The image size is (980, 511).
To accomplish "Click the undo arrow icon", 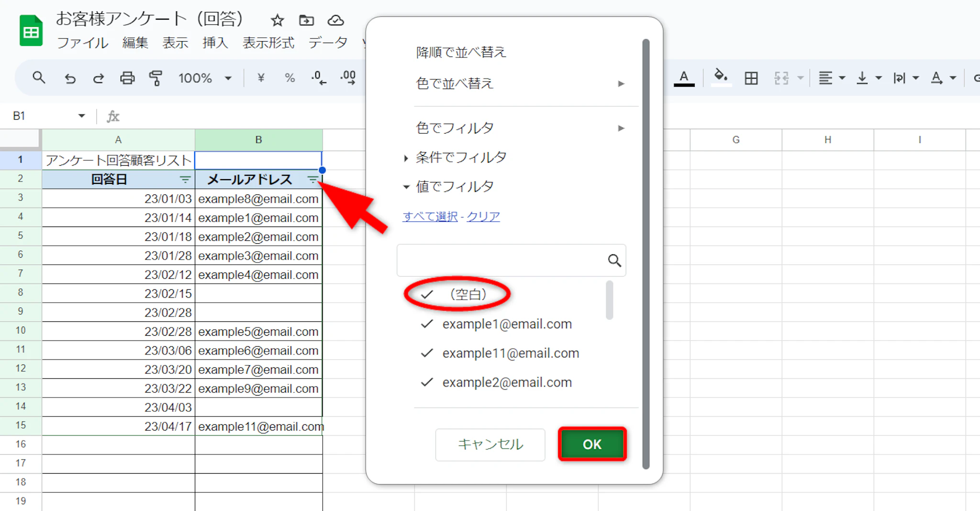I will tap(70, 78).
